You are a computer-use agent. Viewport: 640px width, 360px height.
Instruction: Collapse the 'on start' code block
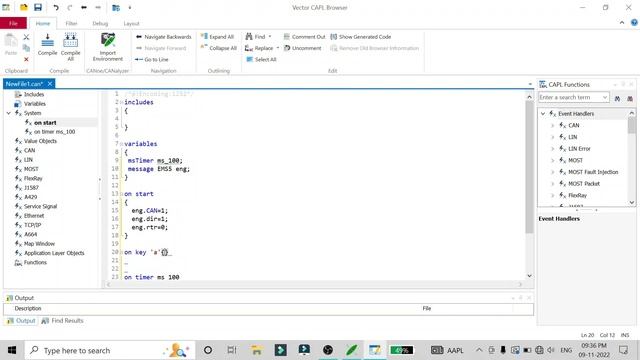pyautogui.click(x=121, y=194)
